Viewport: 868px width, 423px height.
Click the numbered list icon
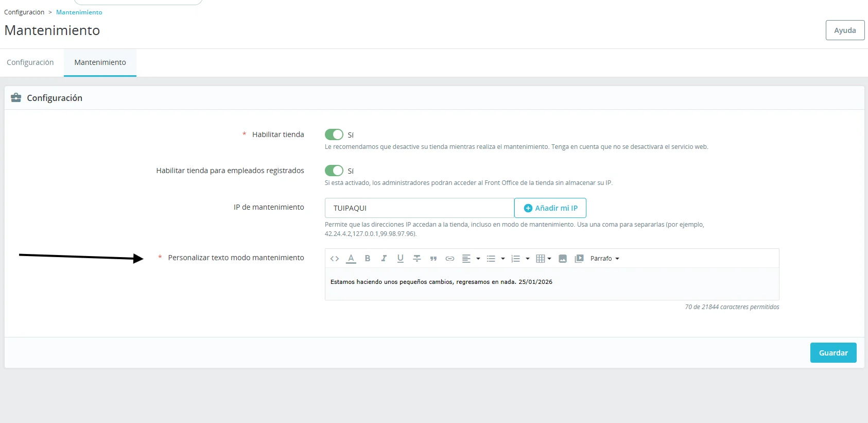516,259
